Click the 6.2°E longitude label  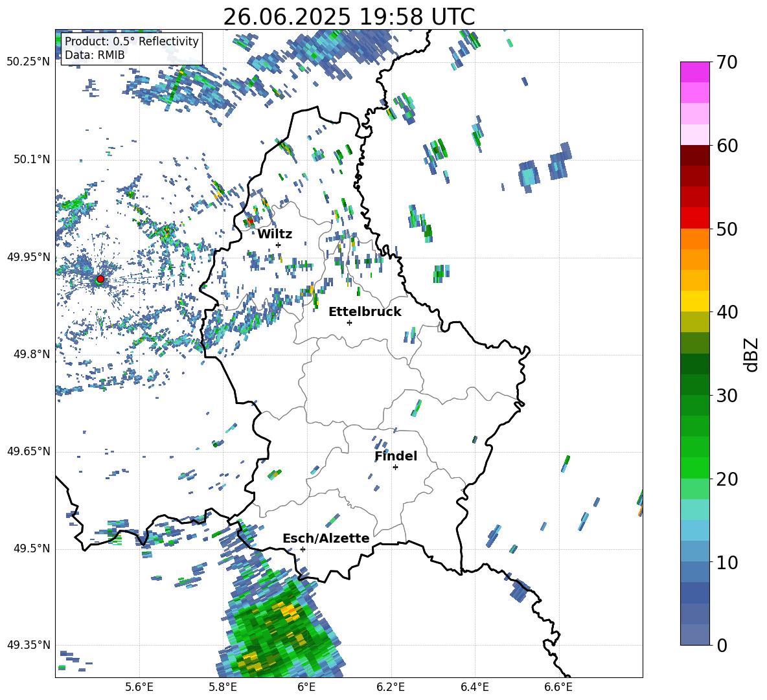391,687
